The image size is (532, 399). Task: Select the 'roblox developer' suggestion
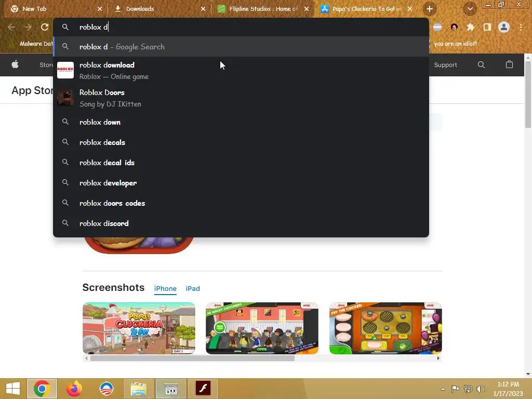click(x=241, y=183)
